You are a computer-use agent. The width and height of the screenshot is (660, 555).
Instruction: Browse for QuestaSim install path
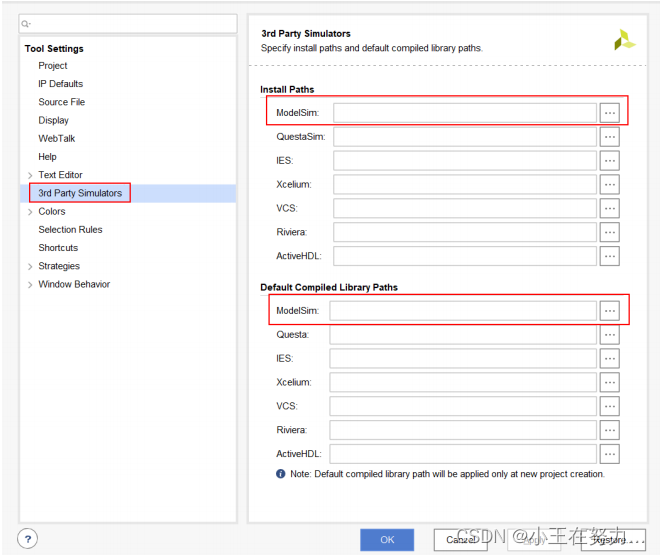(609, 137)
